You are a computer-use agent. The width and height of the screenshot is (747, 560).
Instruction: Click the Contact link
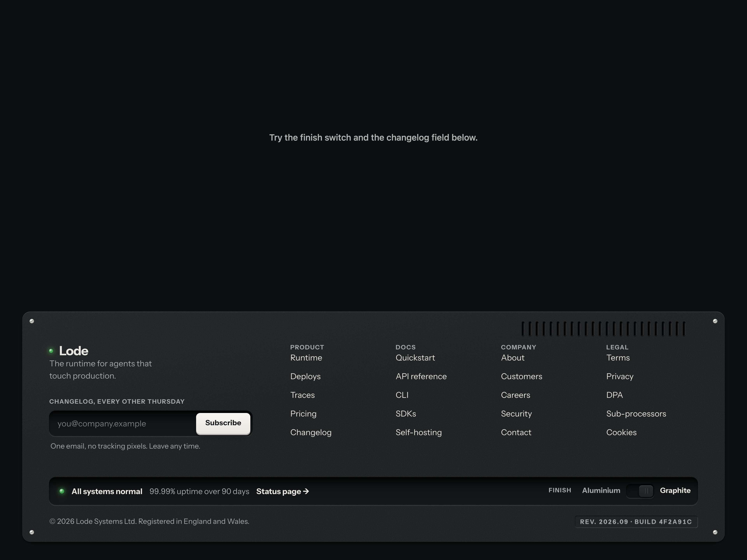pos(516,432)
